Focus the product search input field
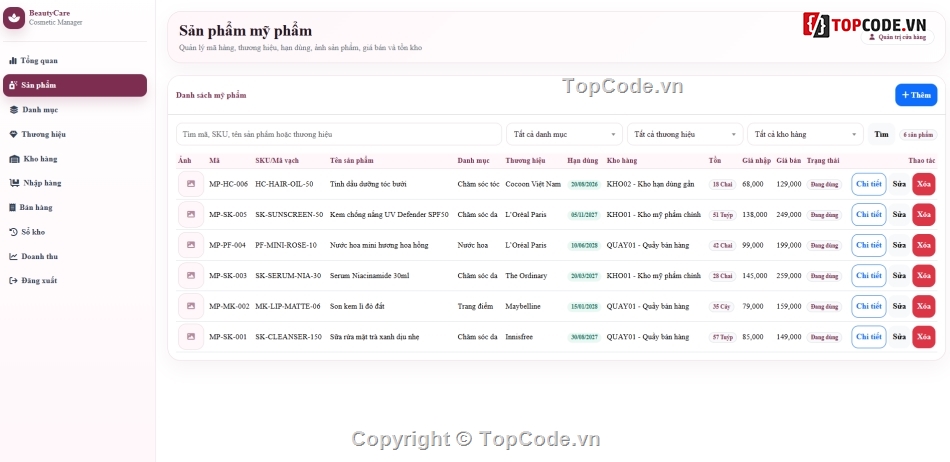950x462 pixels. (x=339, y=134)
